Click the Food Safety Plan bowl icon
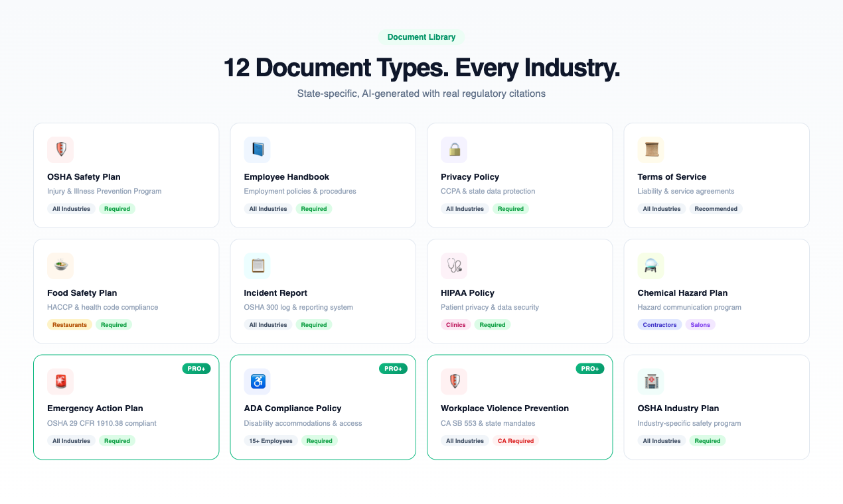Screen dimensions: 843x504 60,266
